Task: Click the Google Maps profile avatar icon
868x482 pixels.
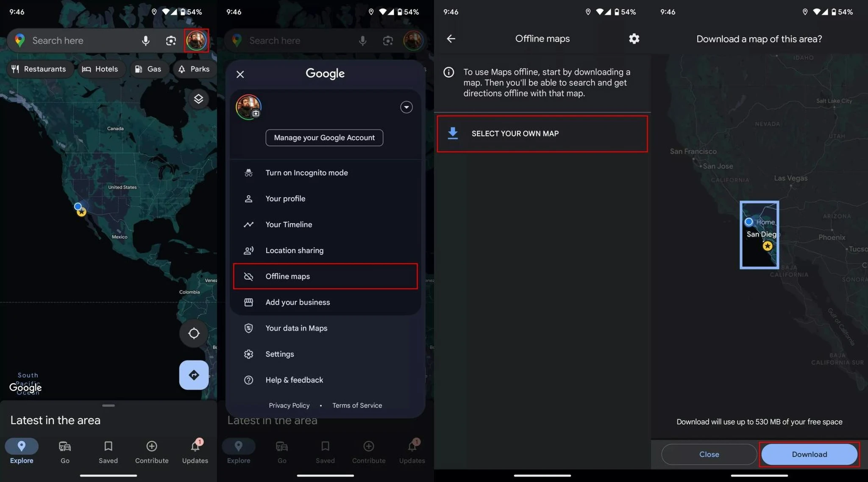Action: 196,40
